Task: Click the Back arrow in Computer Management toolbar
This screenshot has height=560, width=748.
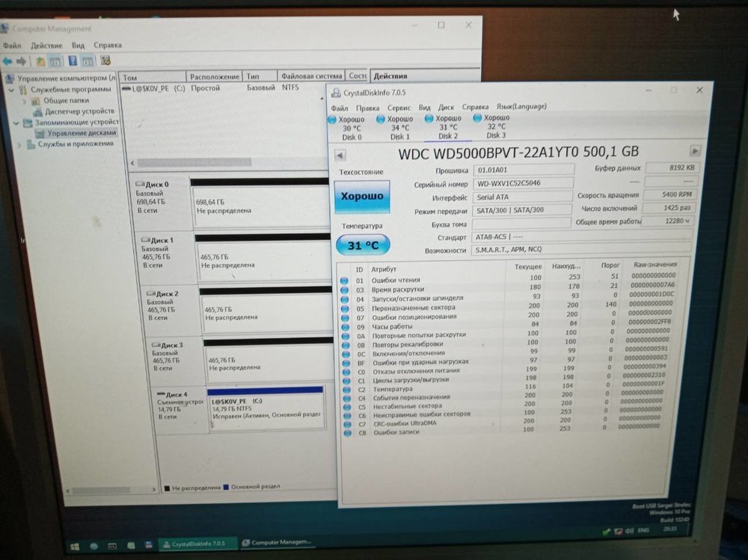Action: pyautogui.click(x=6, y=61)
